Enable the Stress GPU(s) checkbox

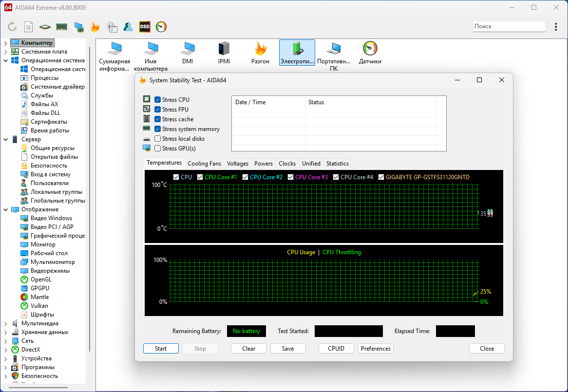pos(158,149)
